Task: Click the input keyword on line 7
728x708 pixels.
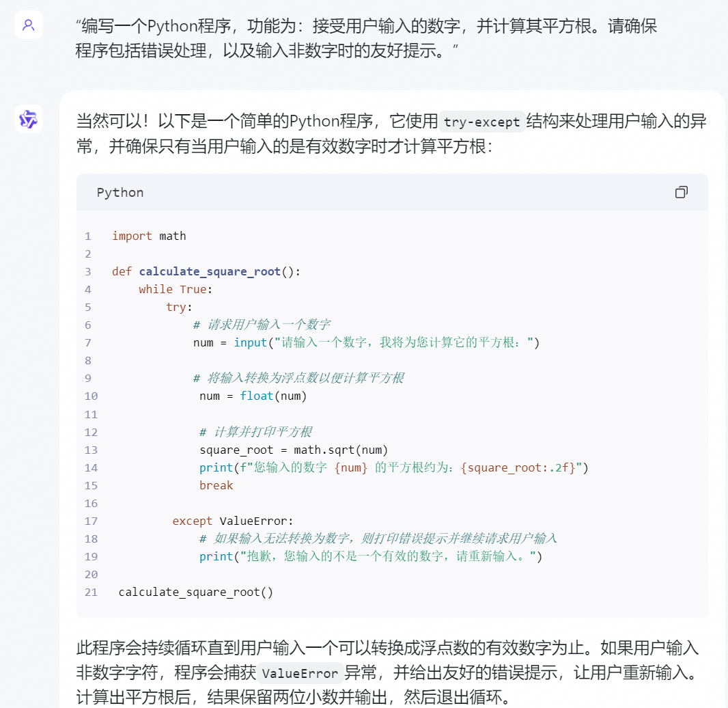Action: pos(250,342)
